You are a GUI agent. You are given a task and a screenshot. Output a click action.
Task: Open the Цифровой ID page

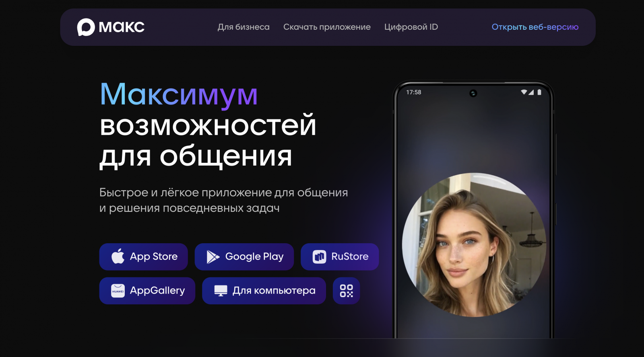(411, 27)
